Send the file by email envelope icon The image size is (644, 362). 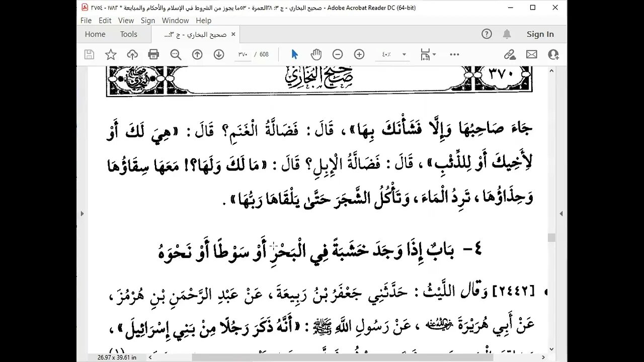click(531, 54)
